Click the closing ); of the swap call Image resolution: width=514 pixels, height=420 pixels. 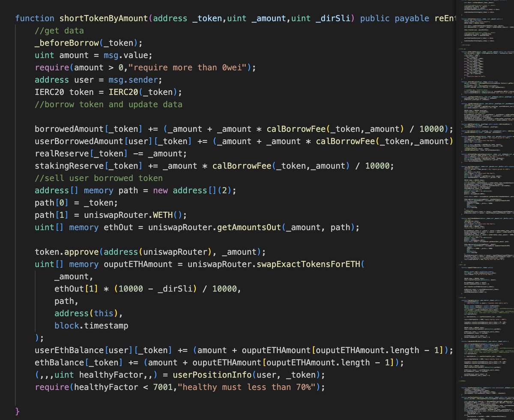point(40,338)
